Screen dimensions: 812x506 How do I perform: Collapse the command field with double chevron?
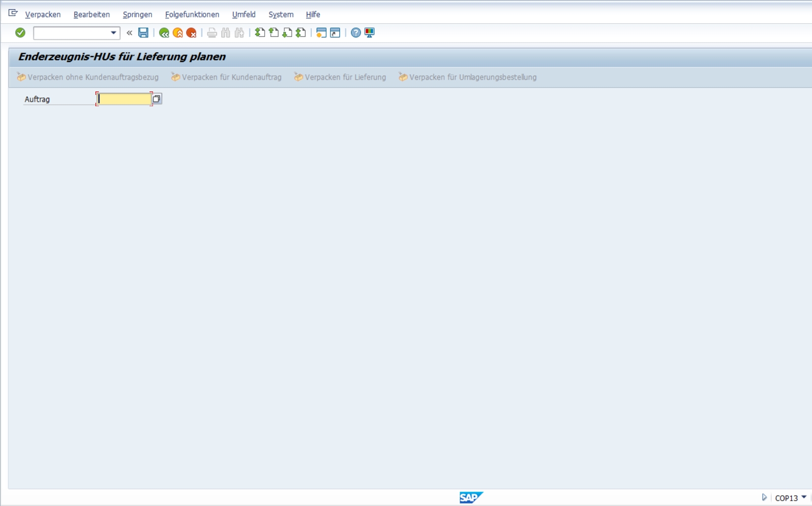tap(129, 33)
